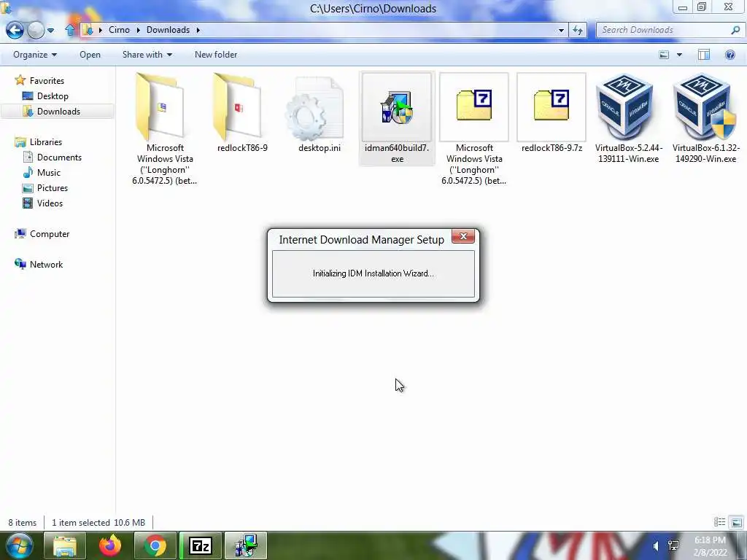747x560 pixels.
Task: Select Downloads in navigation pane
Action: [58, 112]
